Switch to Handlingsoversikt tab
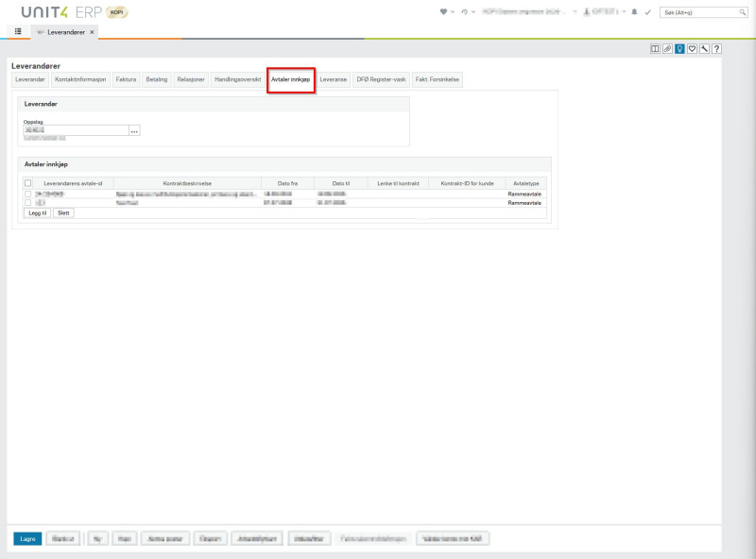This screenshot has height=559, width=756. [238, 79]
